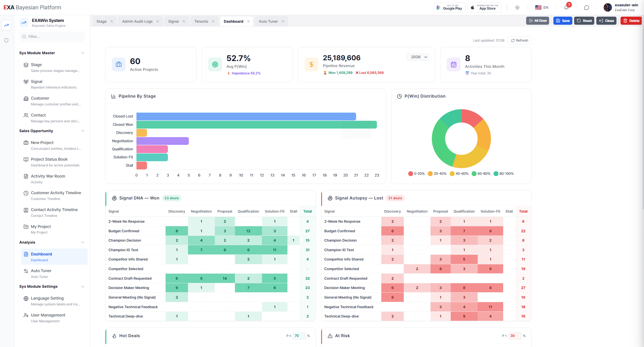Image resolution: width=644 pixels, height=347 pixels.
Task: Toggle the 80-100% legend series
Action: (x=504, y=173)
